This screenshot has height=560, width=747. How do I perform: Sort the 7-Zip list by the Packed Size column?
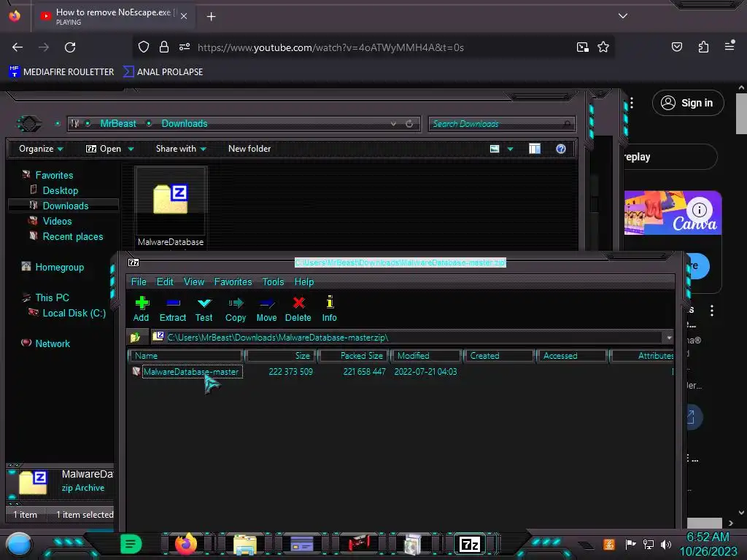pos(355,356)
